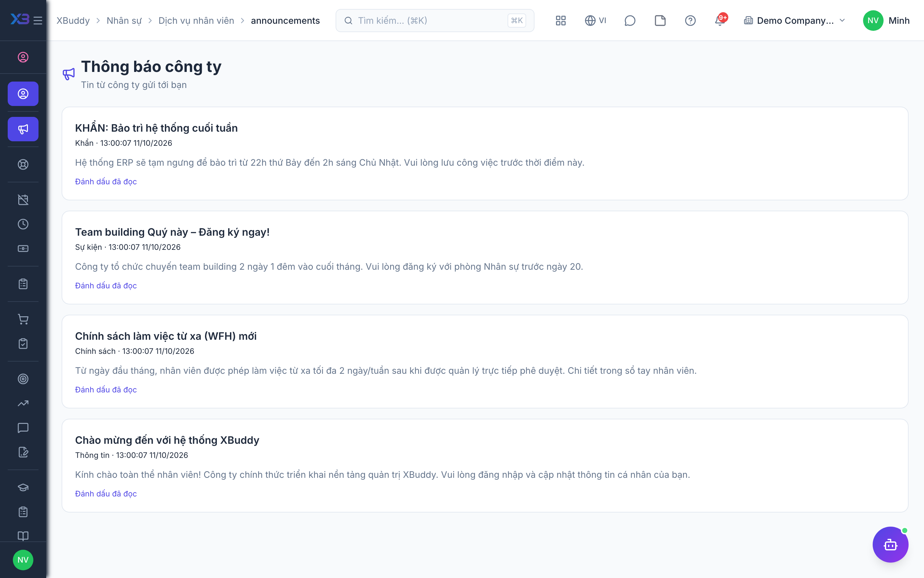
Task: Open the graduation cap training icon
Action: [23, 487]
